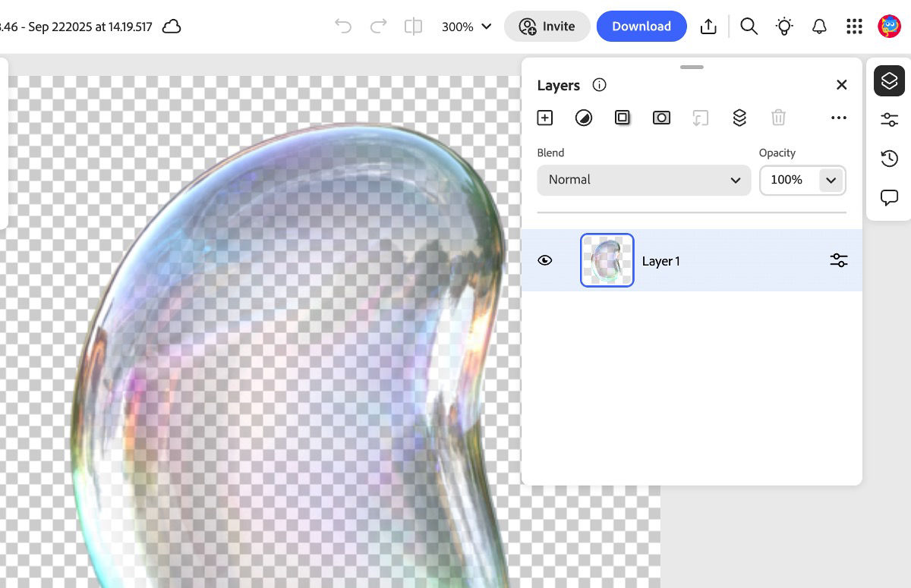
Task: Toggle the Layers panel sidebar button
Action: pos(889,81)
